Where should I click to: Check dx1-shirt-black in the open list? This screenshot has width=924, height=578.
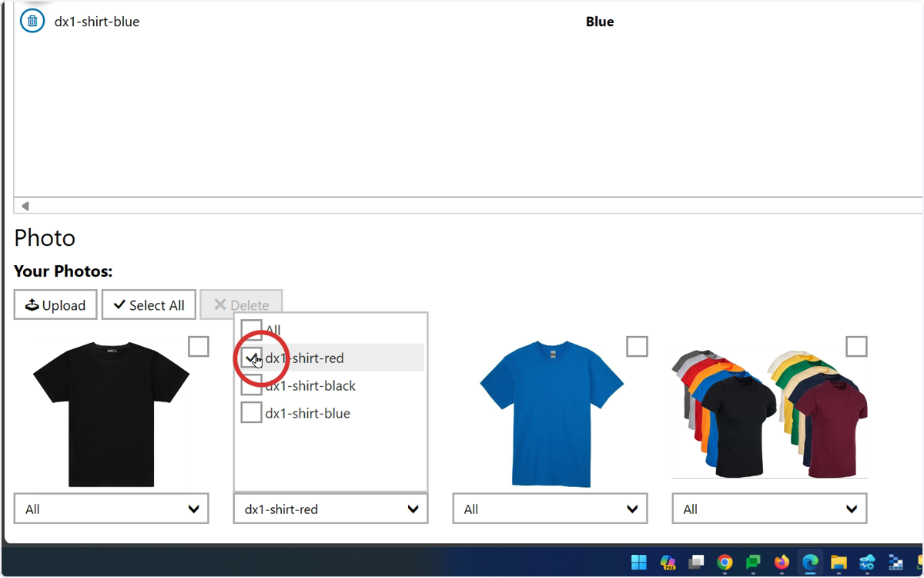point(252,385)
